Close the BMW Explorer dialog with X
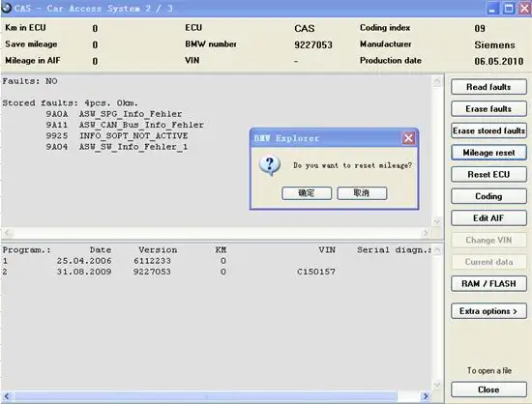Screen dimensions: 532x404 (x=408, y=138)
